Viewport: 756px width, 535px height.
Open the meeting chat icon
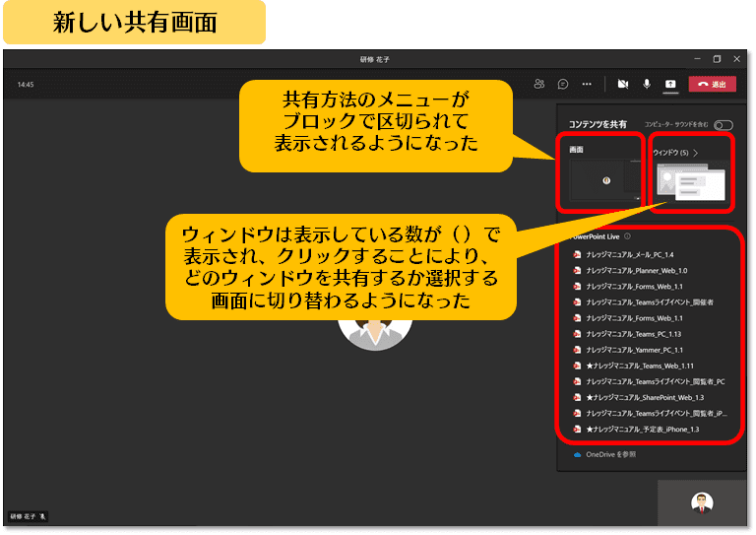click(563, 84)
